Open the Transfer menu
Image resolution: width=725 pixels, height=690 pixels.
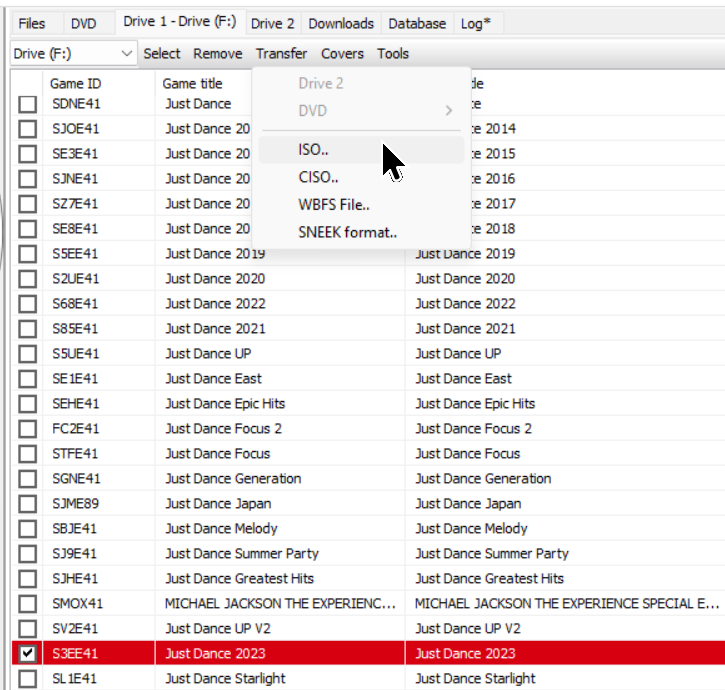click(282, 54)
